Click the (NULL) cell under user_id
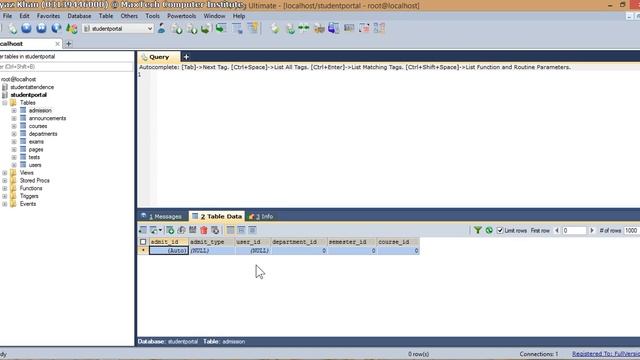This screenshot has height=360, width=640. [x=253, y=251]
